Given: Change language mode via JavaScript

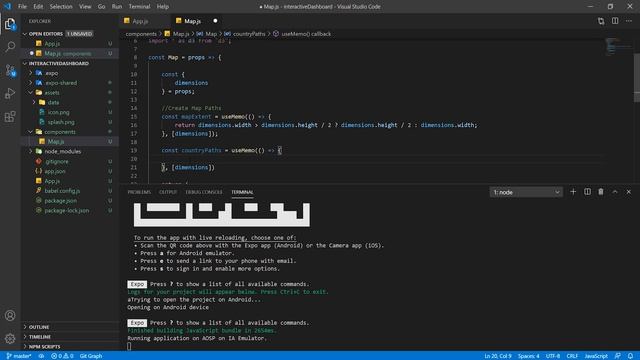Looking at the screenshot, I should coord(596,356).
